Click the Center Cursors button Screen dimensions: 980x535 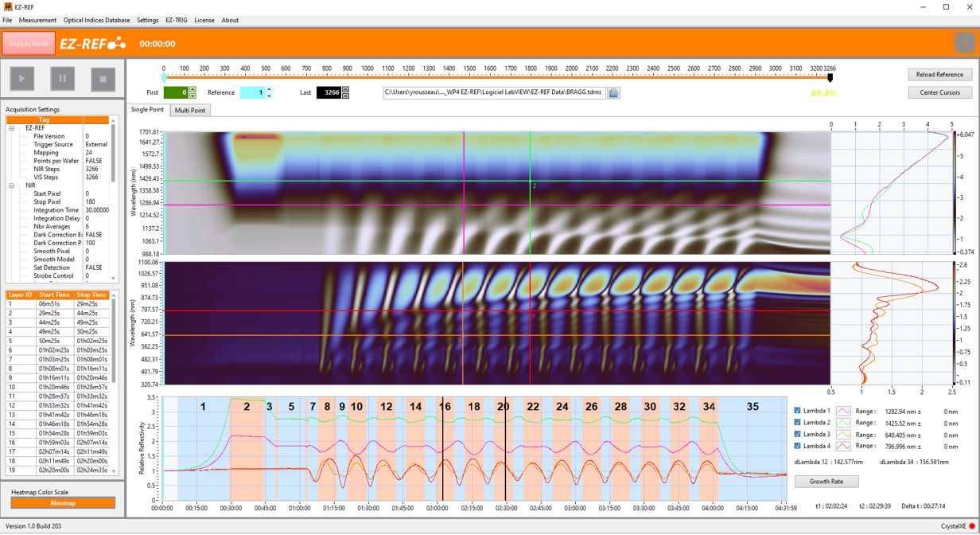pos(940,92)
